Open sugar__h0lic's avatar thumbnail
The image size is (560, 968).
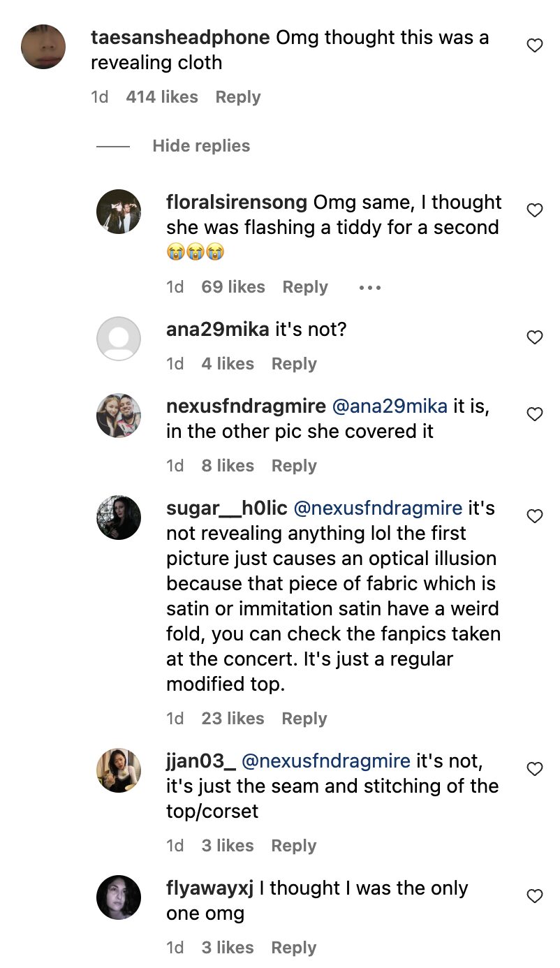click(x=118, y=518)
